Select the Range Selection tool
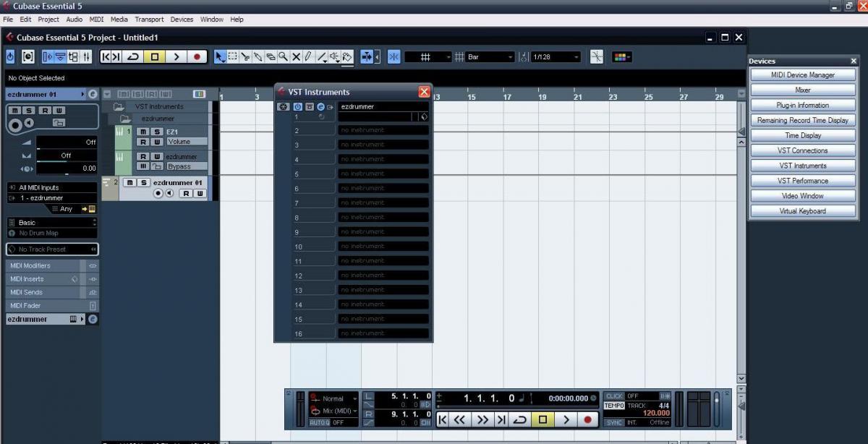The image size is (868, 444). (233, 56)
